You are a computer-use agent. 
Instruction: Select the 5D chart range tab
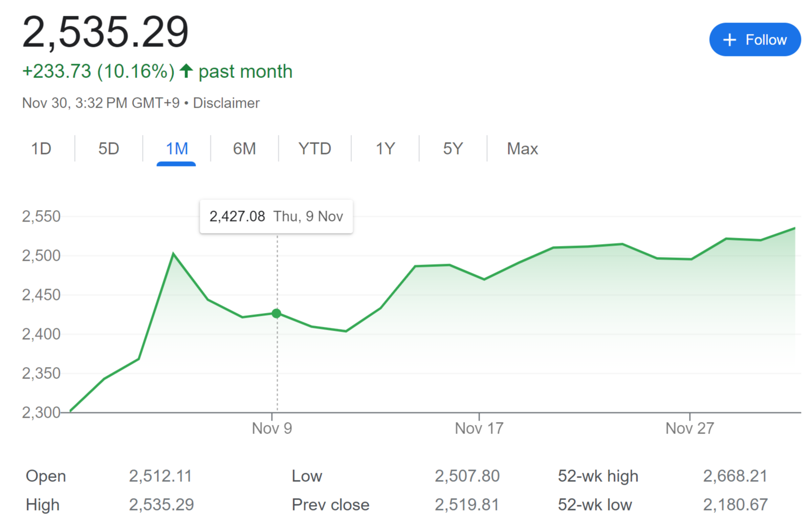(x=109, y=149)
